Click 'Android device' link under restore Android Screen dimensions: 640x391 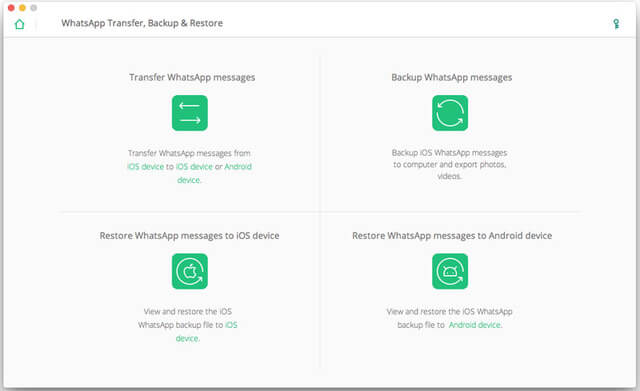[x=475, y=325]
